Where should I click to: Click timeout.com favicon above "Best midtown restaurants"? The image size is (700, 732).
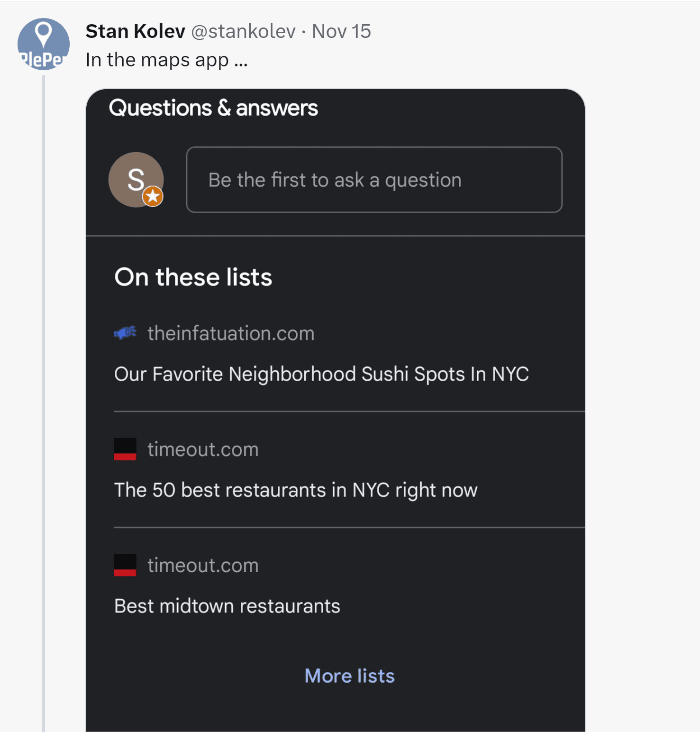pyautogui.click(x=125, y=565)
